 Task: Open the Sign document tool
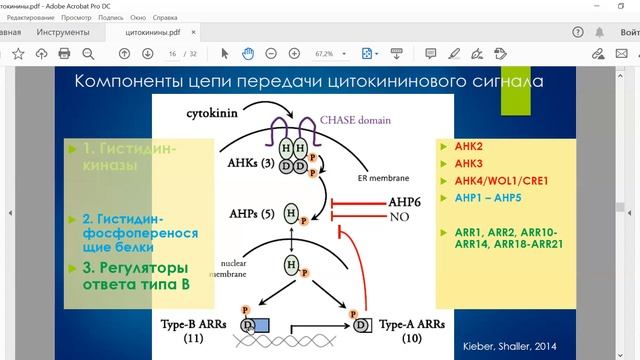(477, 53)
